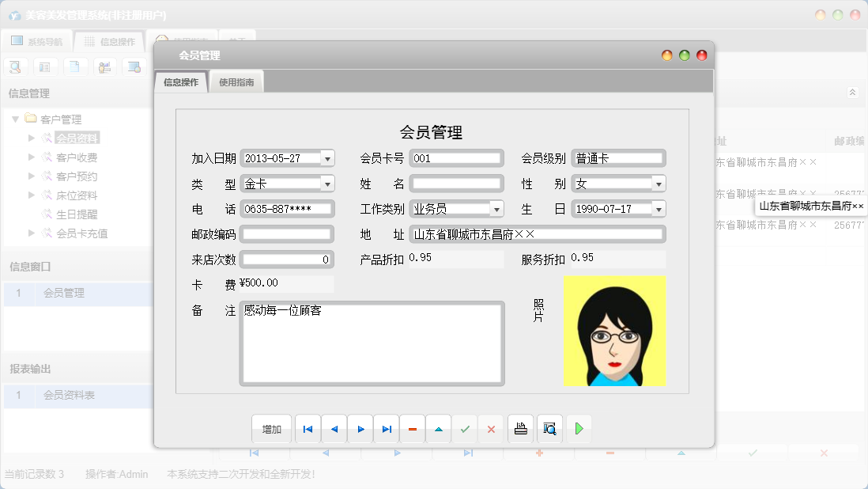Confirm changes with the green check icon

(465, 428)
